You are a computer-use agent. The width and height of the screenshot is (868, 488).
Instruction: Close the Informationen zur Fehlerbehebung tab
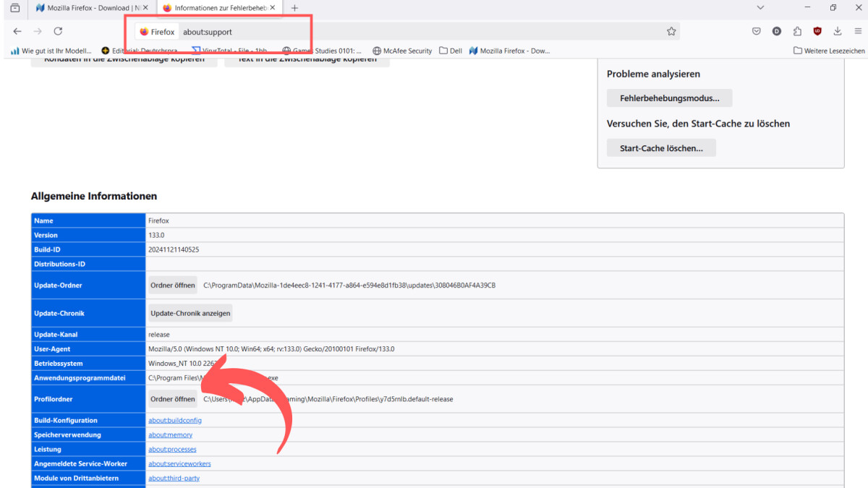pos(272,8)
